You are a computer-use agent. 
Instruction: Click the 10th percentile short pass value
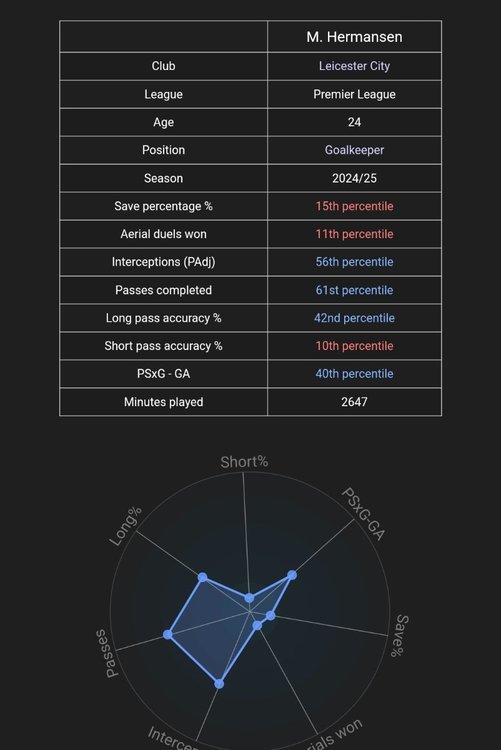point(354,345)
